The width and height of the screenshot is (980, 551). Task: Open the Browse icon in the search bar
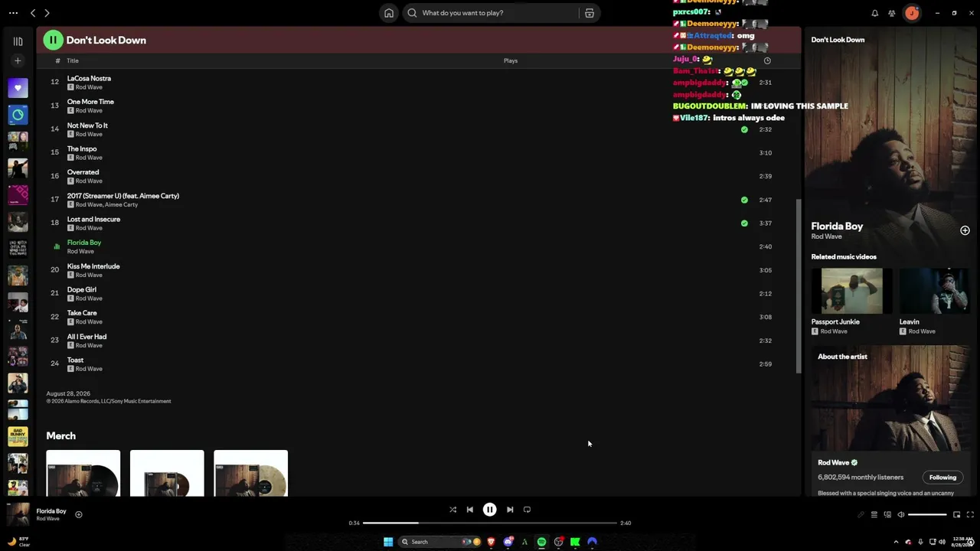[x=590, y=13]
